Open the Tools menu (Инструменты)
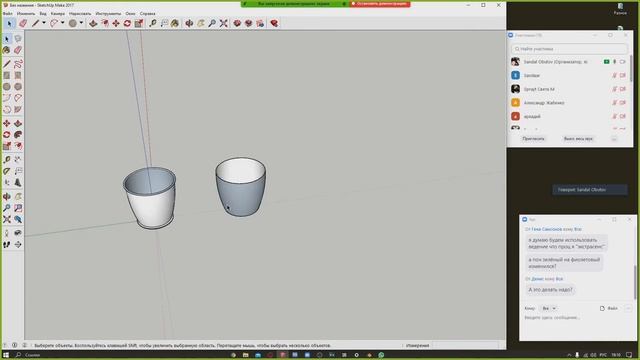 (108, 13)
